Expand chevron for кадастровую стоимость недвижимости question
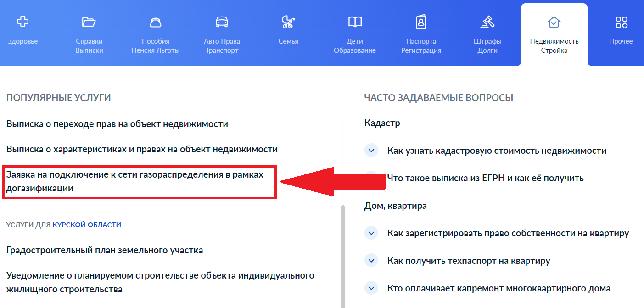 [x=371, y=150]
